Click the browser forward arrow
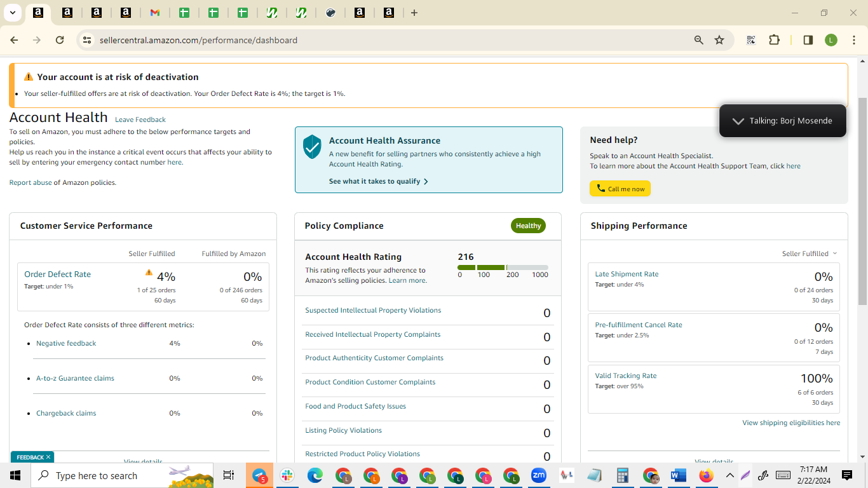The image size is (868, 488). 37,40
